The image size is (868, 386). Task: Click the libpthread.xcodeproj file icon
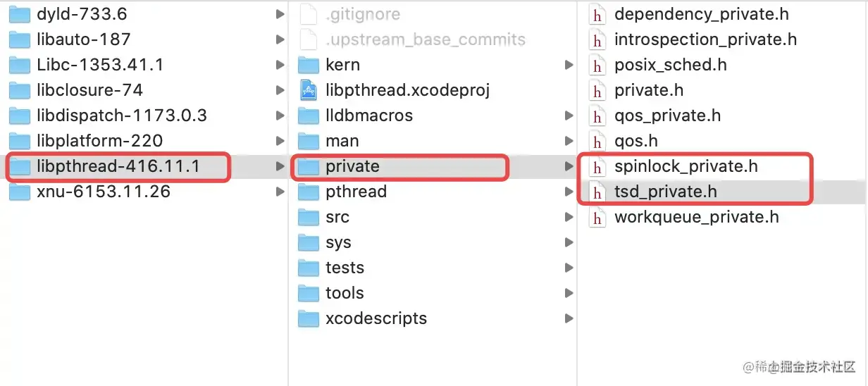[309, 90]
